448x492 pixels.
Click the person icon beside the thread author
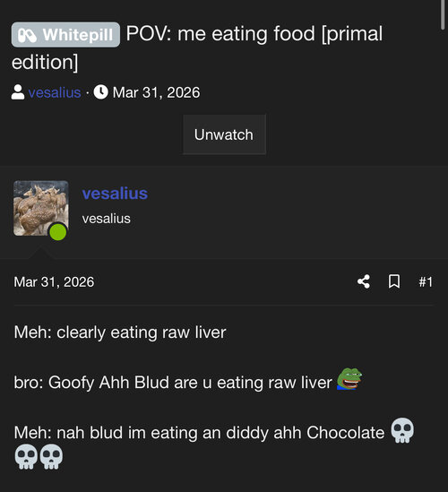coord(18,92)
